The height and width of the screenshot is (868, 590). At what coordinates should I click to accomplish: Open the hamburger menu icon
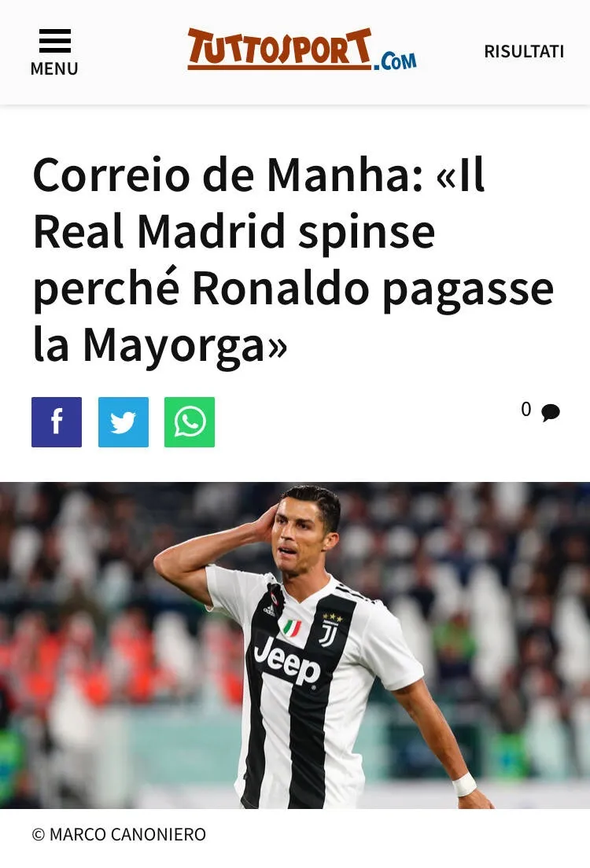click(55, 40)
